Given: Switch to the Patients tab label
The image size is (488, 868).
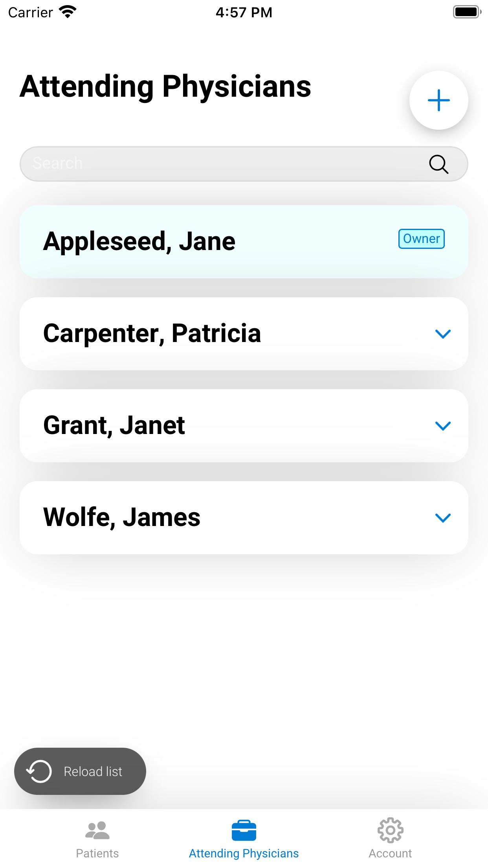Looking at the screenshot, I should (97, 853).
